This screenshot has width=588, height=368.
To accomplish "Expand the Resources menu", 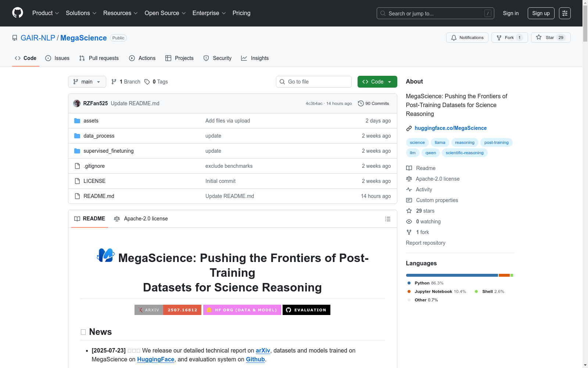I will click(121, 13).
